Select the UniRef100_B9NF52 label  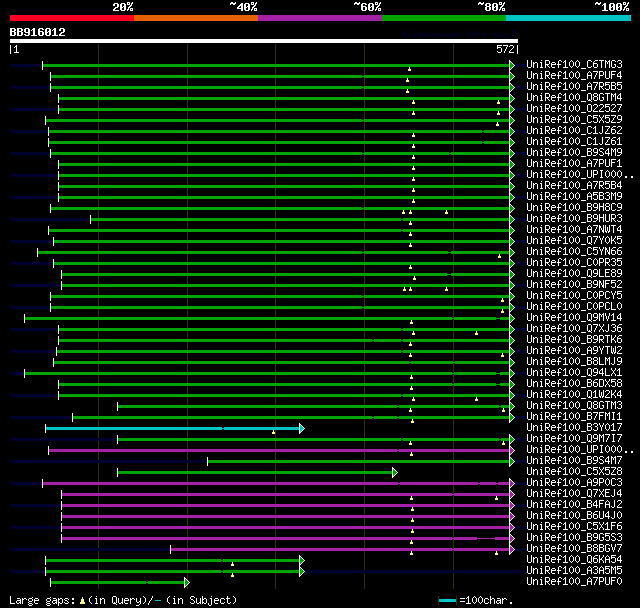click(574, 285)
